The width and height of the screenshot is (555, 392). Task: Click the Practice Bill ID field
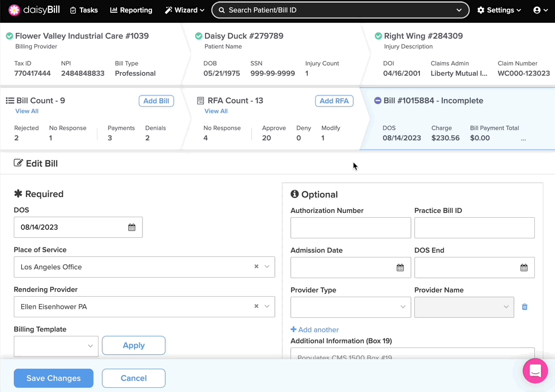(475, 228)
